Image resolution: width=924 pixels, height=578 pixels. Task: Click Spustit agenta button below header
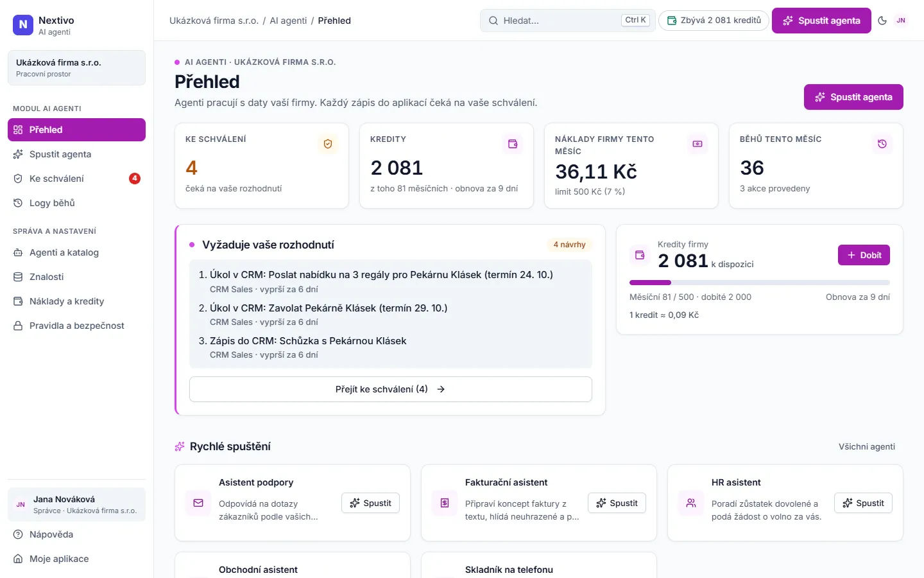(853, 97)
